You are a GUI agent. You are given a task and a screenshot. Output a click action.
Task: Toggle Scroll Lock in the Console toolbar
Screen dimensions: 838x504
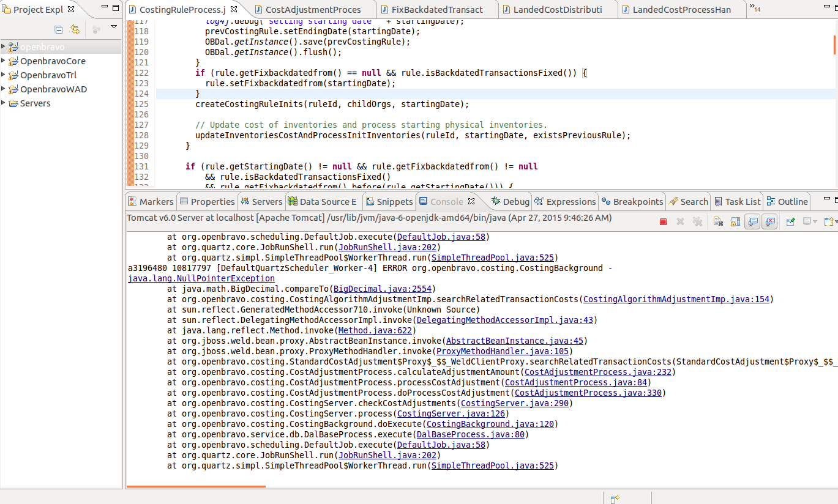coord(735,221)
